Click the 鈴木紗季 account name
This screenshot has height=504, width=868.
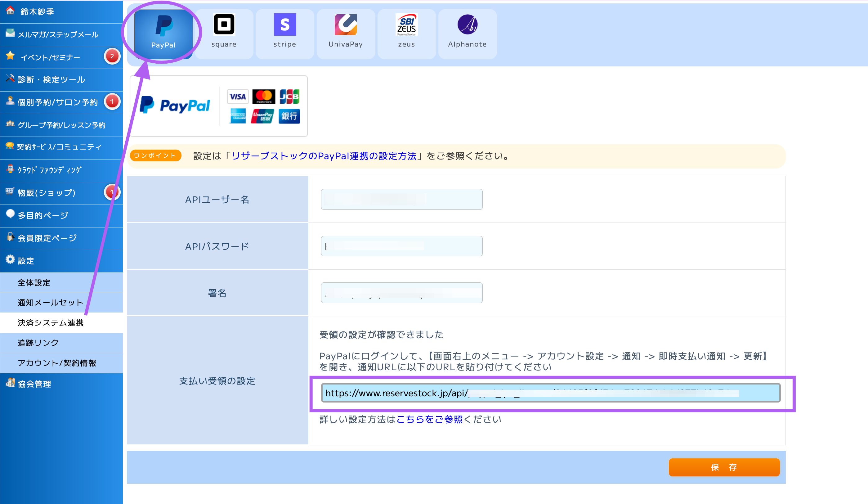coord(37,12)
